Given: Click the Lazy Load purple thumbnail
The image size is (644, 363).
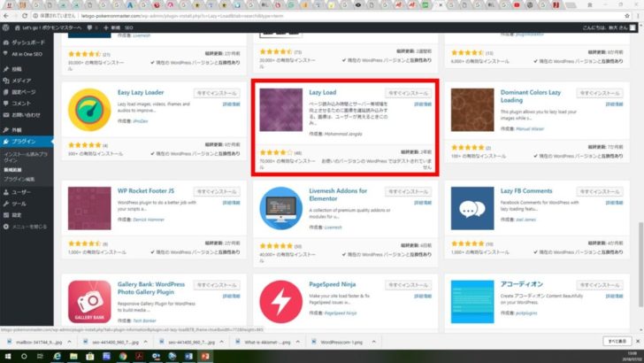Looking at the screenshot, I should (x=281, y=110).
